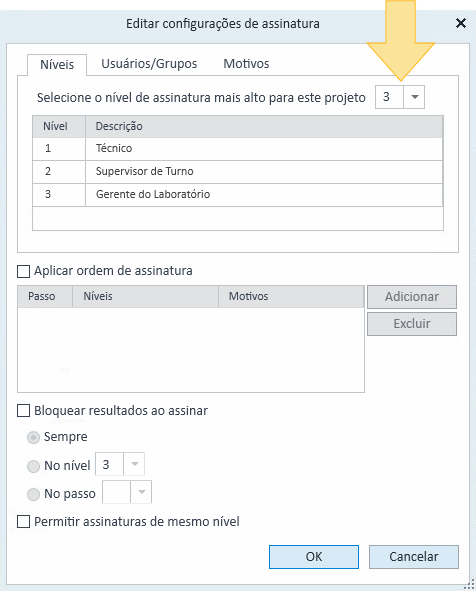Select the Sempre radio option
Image resolution: width=476 pixels, height=591 pixels.
(33, 437)
